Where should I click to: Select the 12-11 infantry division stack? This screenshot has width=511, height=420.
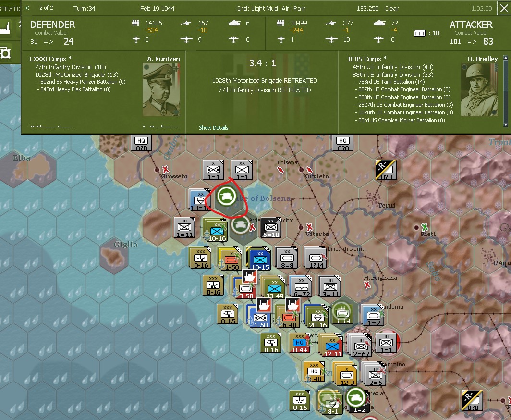[331, 345]
